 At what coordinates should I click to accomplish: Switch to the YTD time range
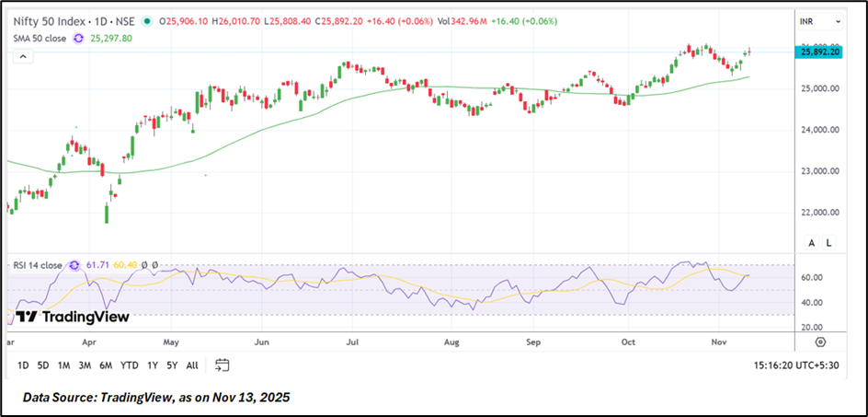(128, 365)
